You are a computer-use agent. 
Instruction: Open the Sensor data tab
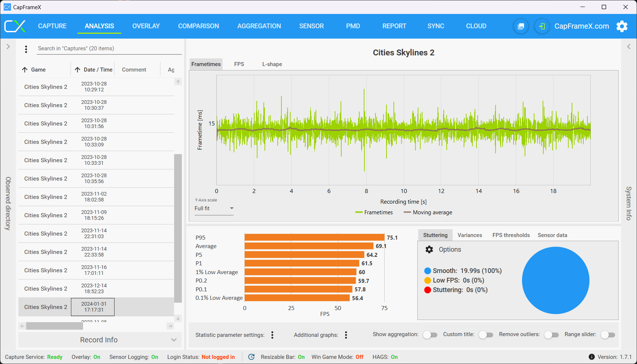(x=553, y=235)
